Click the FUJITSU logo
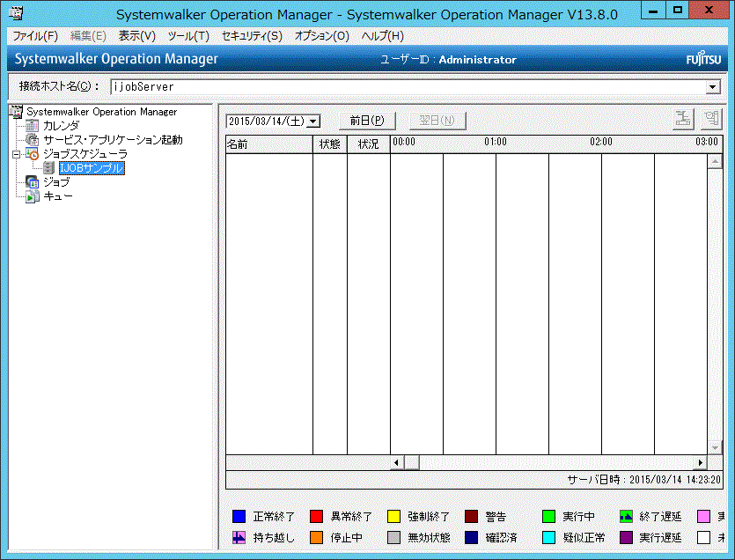This screenshot has width=735, height=560. click(x=703, y=59)
